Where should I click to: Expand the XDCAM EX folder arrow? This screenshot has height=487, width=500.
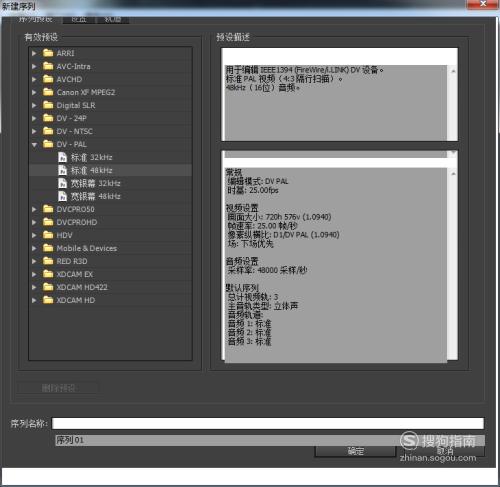[34, 274]
